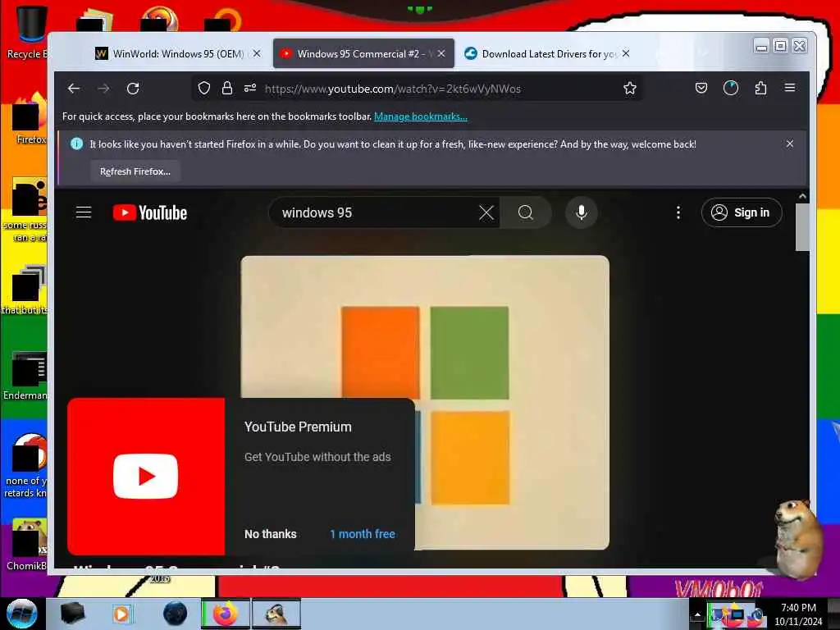Click the dark globe taskbar icon

click(x=176, y=614)
